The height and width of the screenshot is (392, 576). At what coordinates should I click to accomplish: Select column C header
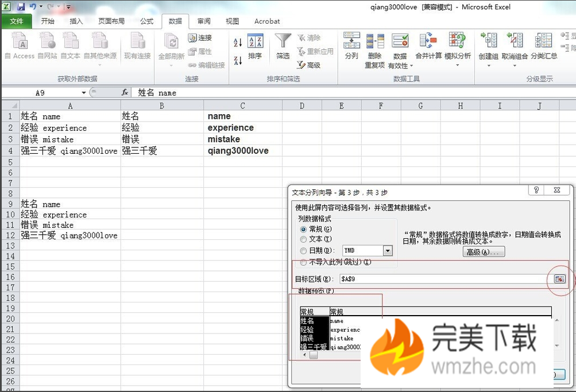tap(243, 106)
